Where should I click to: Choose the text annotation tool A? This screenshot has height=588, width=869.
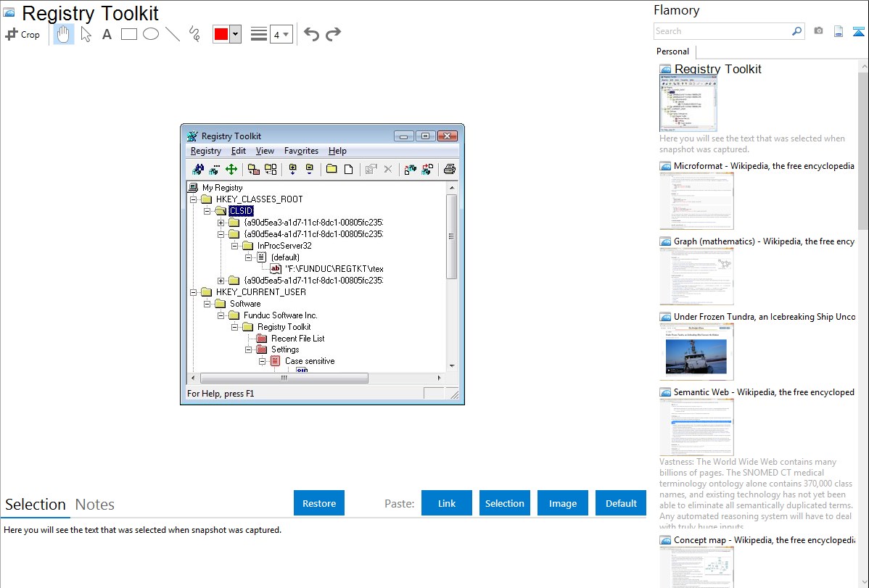tap(107, 34)
